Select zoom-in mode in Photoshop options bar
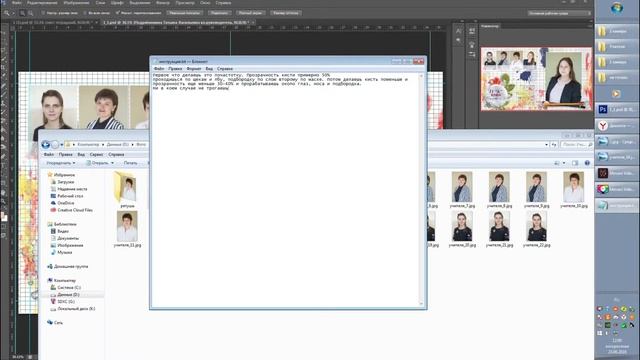 [x=22, y=13]
